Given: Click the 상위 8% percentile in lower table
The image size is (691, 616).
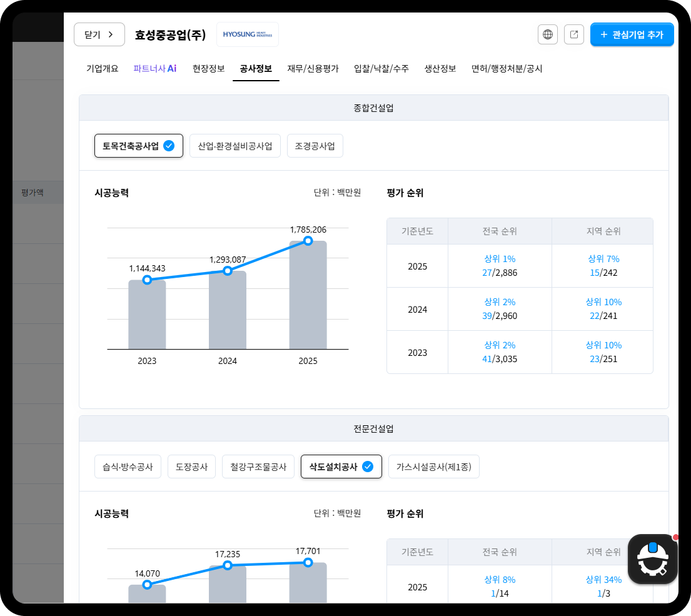Looking at the screenshot, I should click(x=500, y=580).
